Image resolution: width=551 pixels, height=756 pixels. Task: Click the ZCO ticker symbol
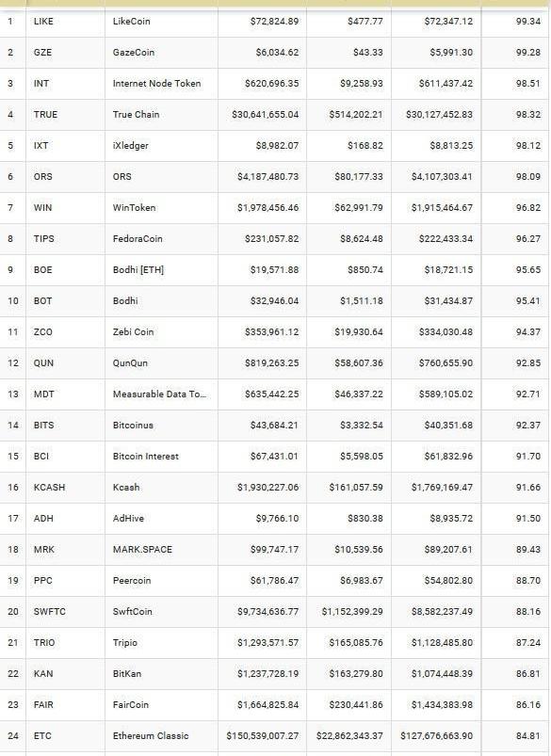tap(42, 332)
